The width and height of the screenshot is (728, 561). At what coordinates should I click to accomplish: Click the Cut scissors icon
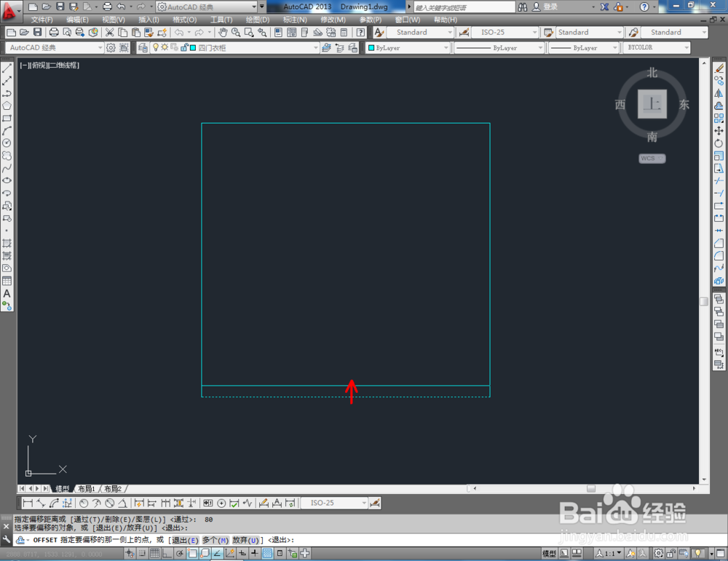[110, 33]
